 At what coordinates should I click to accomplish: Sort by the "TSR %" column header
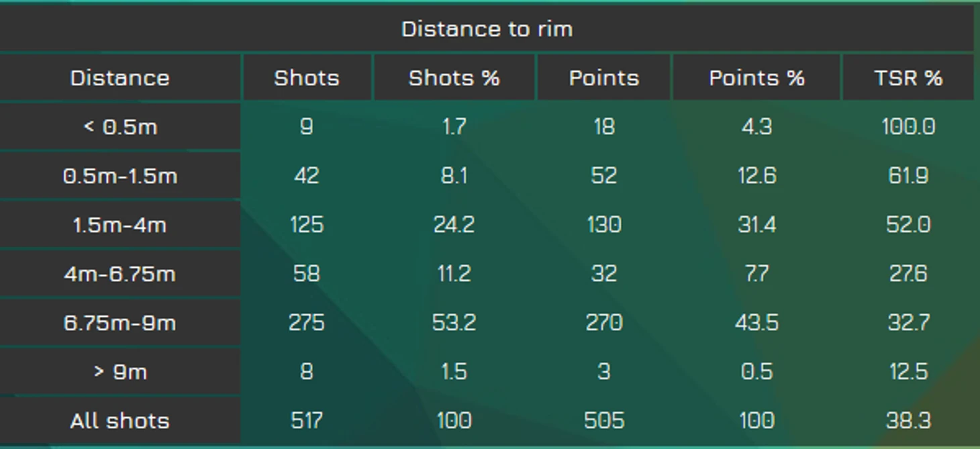pyautogui.click(x=908, y=78)
